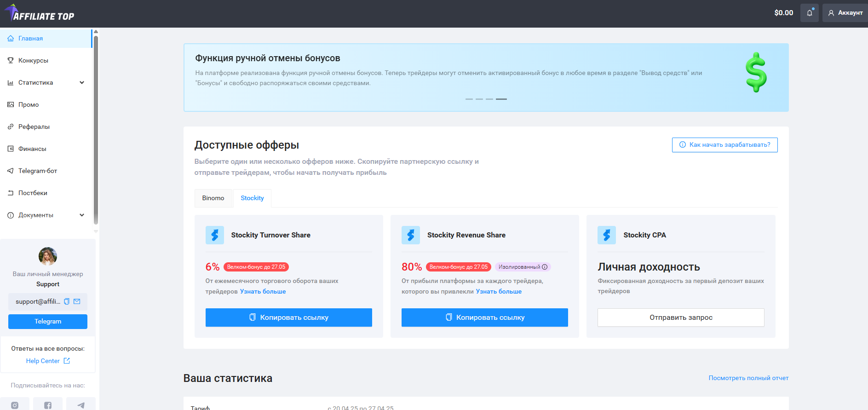This screenshot has width=868, height=410.
Task: Select the second banner slide indicator
Action: (479, 99)
